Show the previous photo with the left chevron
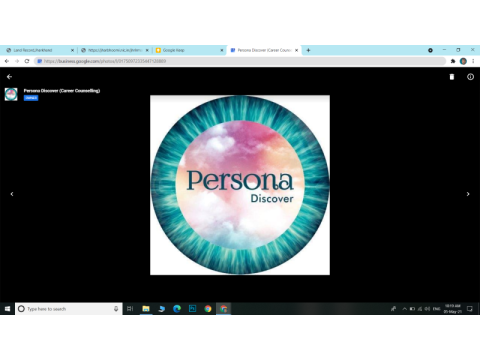This screenshot has width=480, height=360. (12, 194)
